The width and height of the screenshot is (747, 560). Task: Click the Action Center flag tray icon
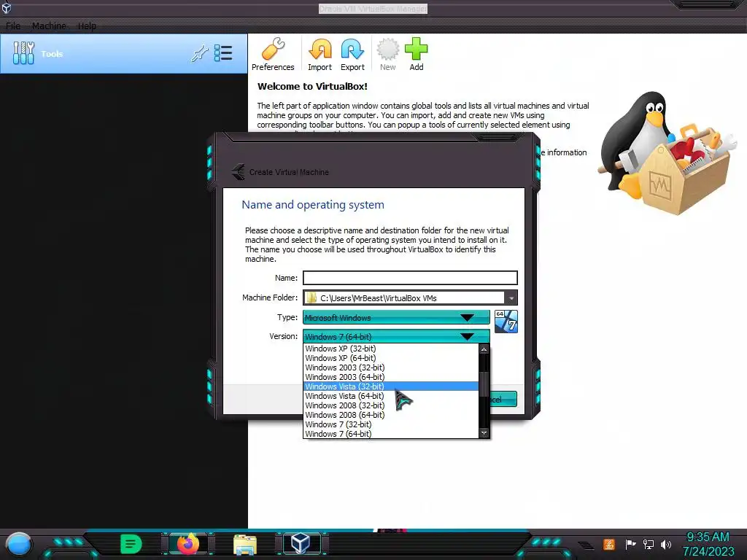pyautogui.click(x=631, y=544)
